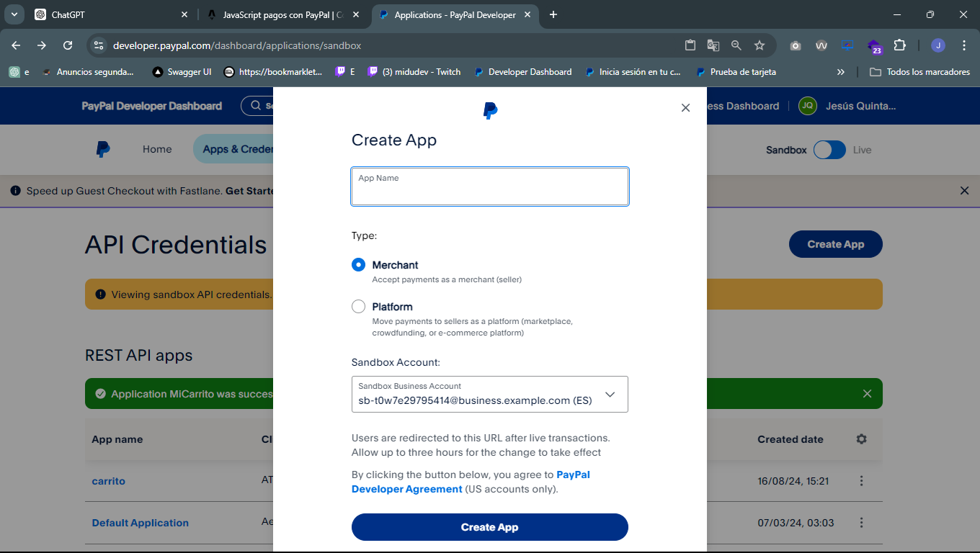The image size is (980, 553).
Task: Click PayPal Developer Dashboard title
Action: click(x=152, y=106)
